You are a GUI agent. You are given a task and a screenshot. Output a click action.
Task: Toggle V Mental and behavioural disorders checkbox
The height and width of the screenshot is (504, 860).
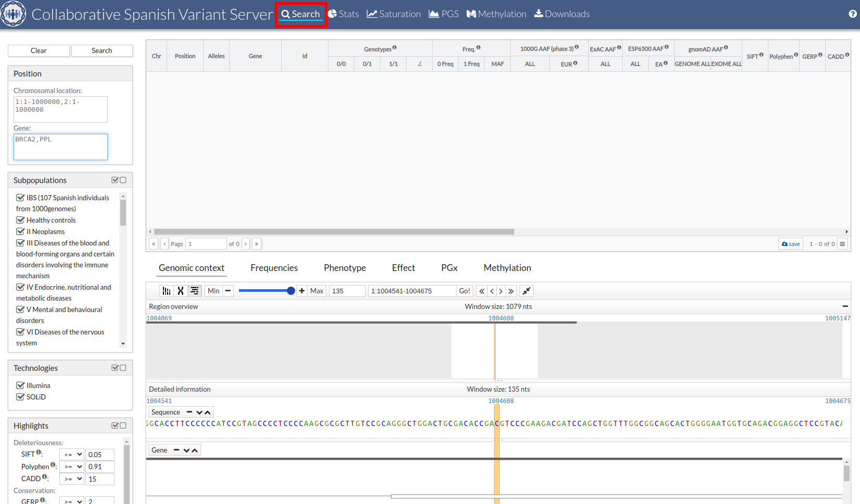coord(20,309)
